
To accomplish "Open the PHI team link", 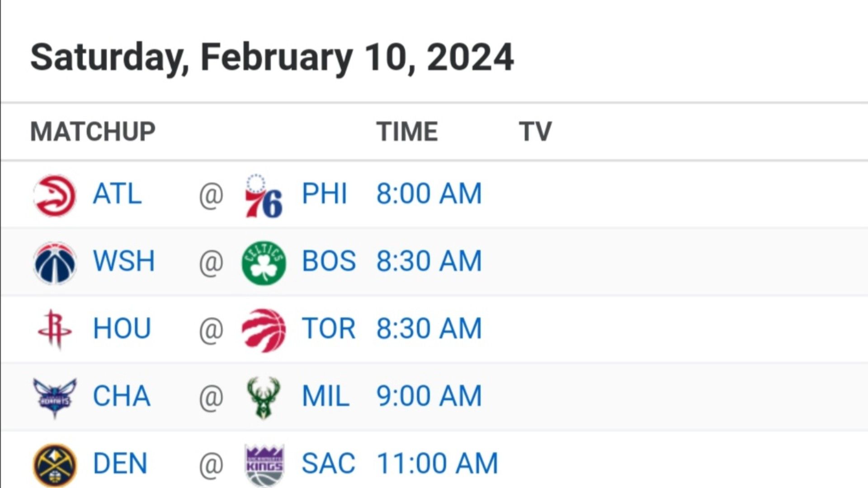I will pos(324,194).
